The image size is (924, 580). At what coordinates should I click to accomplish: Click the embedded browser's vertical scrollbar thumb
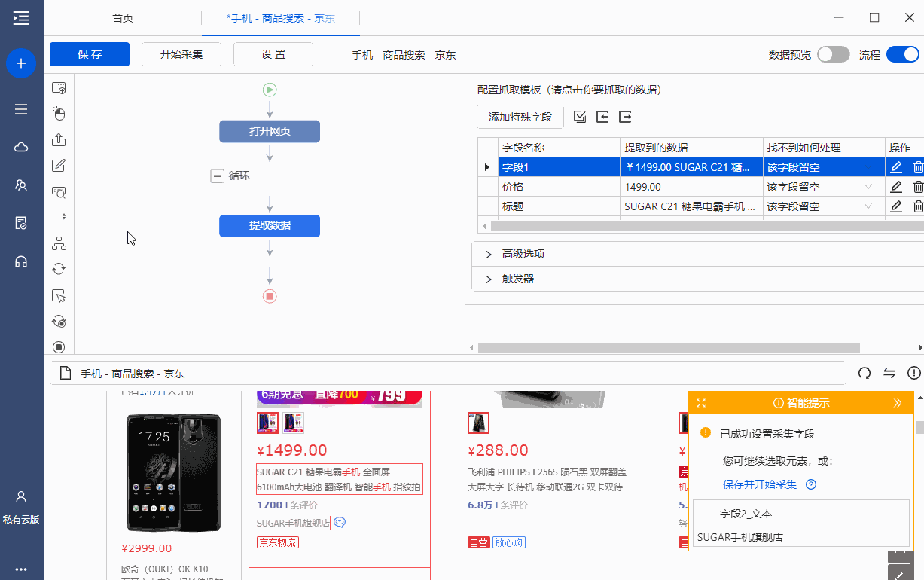(919, 428)
